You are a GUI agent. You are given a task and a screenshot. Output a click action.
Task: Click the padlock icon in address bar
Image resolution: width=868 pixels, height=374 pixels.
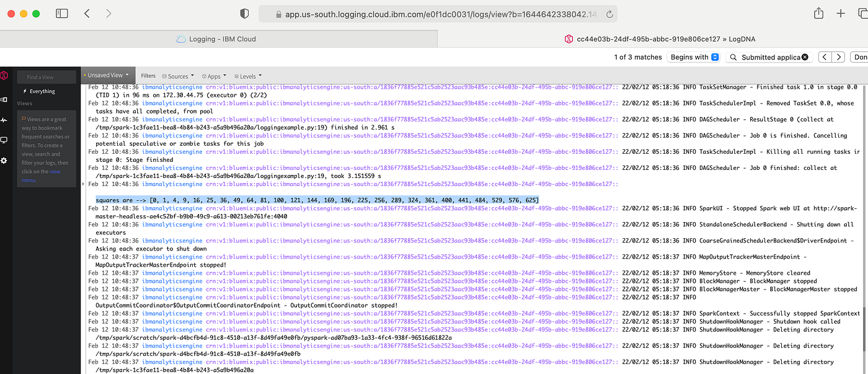pos(278,14)
